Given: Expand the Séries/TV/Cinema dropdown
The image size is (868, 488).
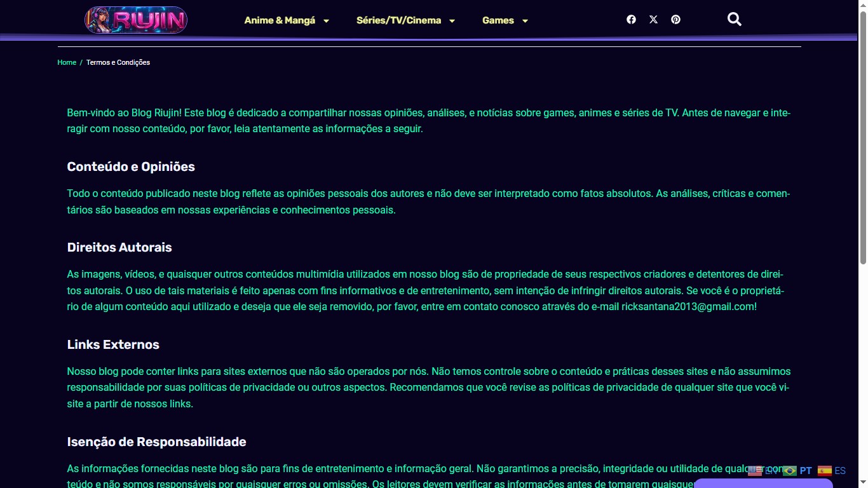Looking at the screenshot, I should (x=452, y=20).
